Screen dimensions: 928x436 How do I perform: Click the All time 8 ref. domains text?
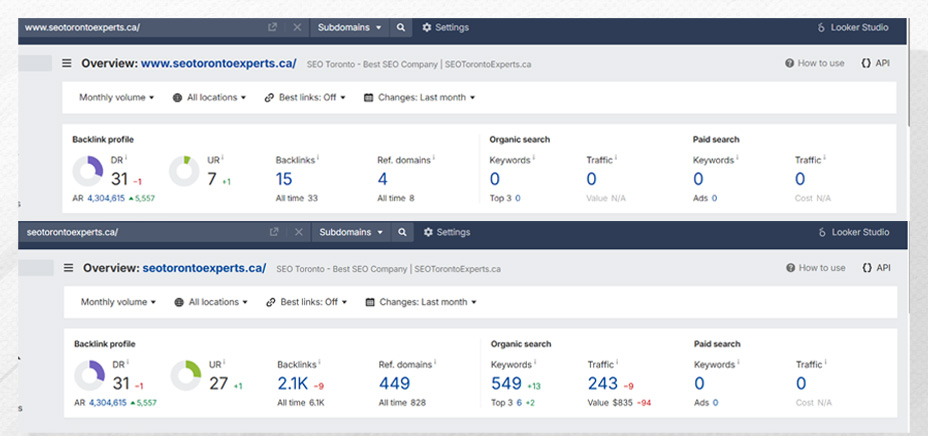(396, 198)
